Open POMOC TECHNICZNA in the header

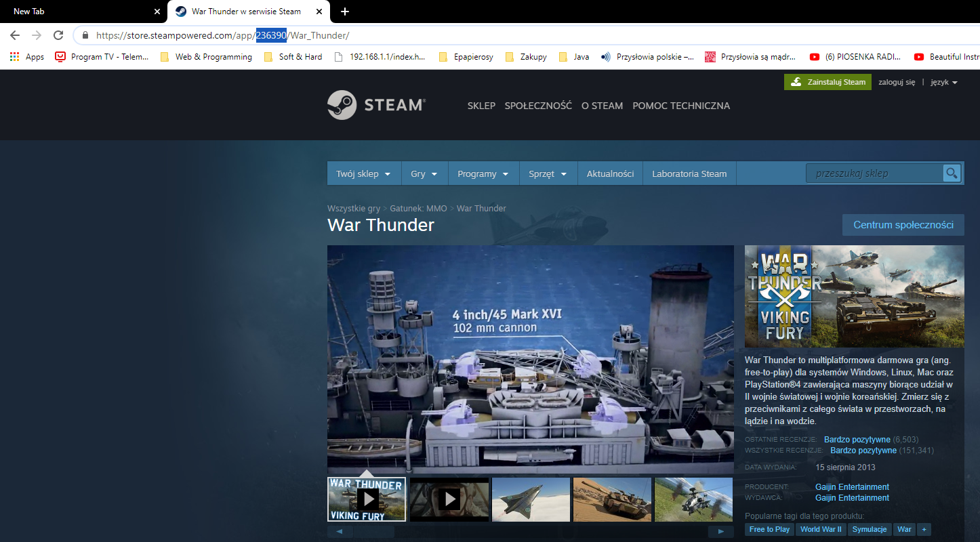tap(681, 106)
